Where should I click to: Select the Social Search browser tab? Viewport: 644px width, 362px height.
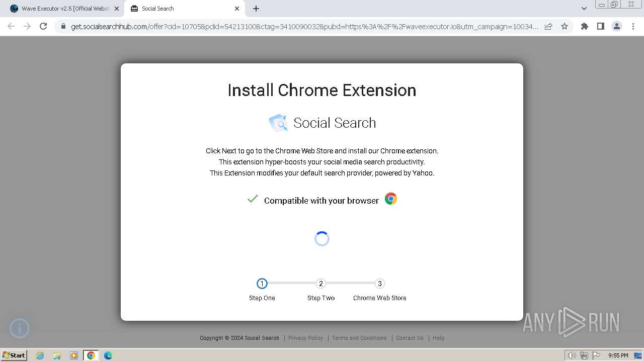pyautogui.click(x=184, y=9)
